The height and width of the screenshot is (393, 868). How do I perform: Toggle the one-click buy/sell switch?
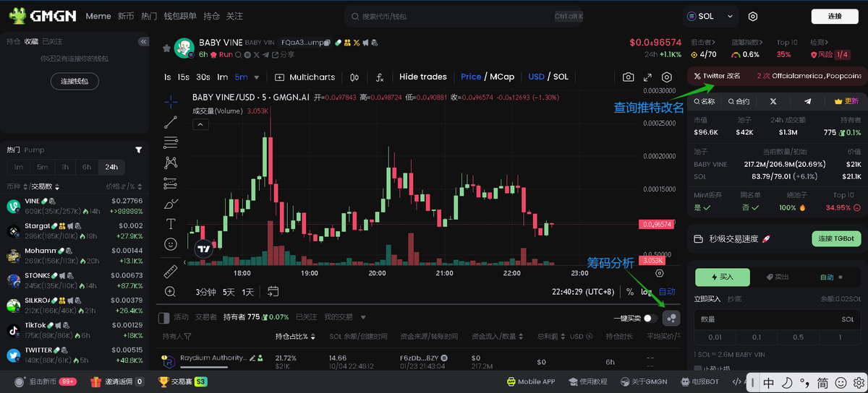[x=652, y=318]
